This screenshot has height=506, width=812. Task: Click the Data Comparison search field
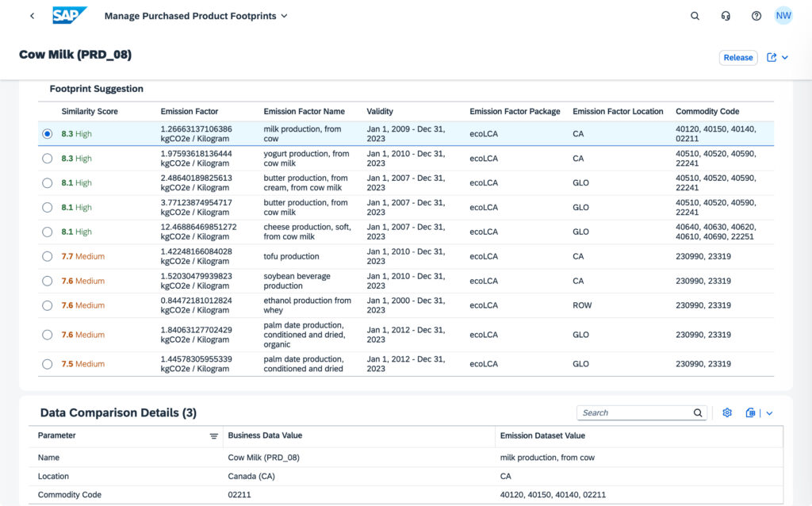point(634,412)
